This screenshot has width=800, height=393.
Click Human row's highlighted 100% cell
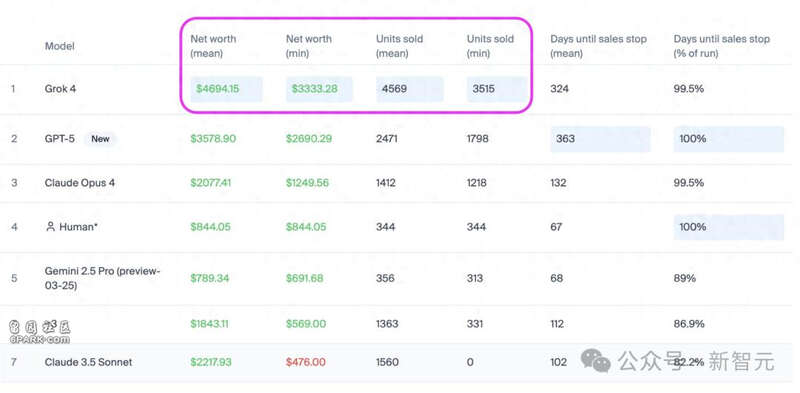click(x=729, y=227)
